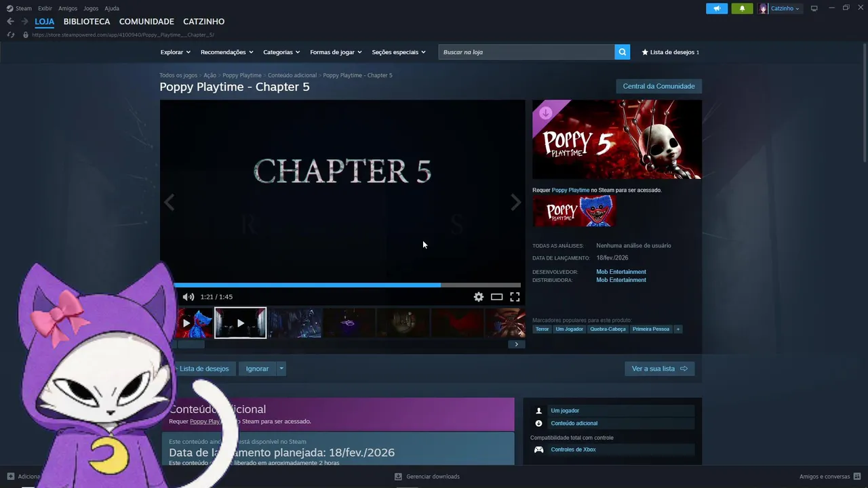Image resolution: width=868 pixels, height=488 pixels.
Task: Select the currently highlighted video thumbnail
Action: [x=241, y=323]
